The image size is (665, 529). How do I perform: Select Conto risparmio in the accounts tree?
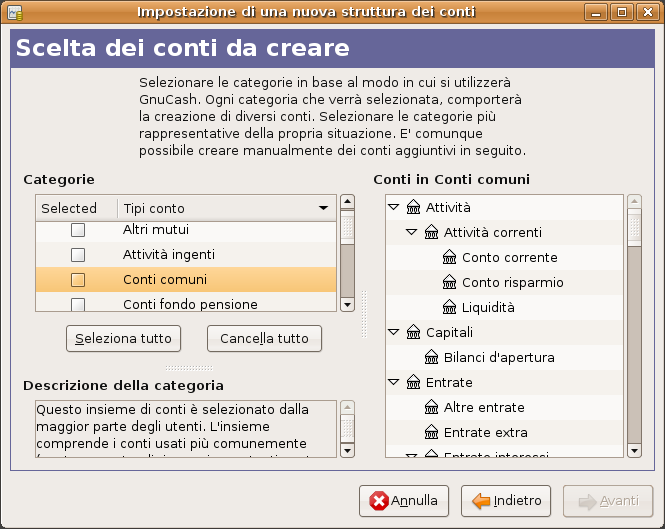(513, 283)
